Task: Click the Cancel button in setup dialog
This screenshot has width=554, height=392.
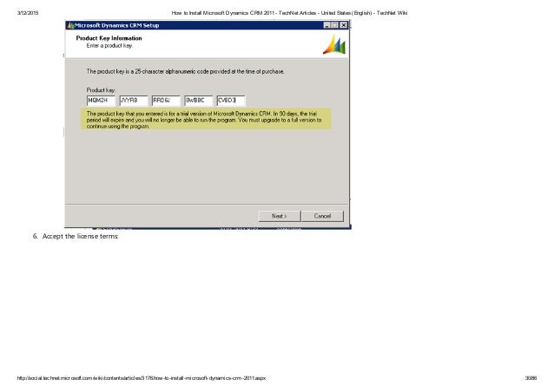Action: coord(322,216)
